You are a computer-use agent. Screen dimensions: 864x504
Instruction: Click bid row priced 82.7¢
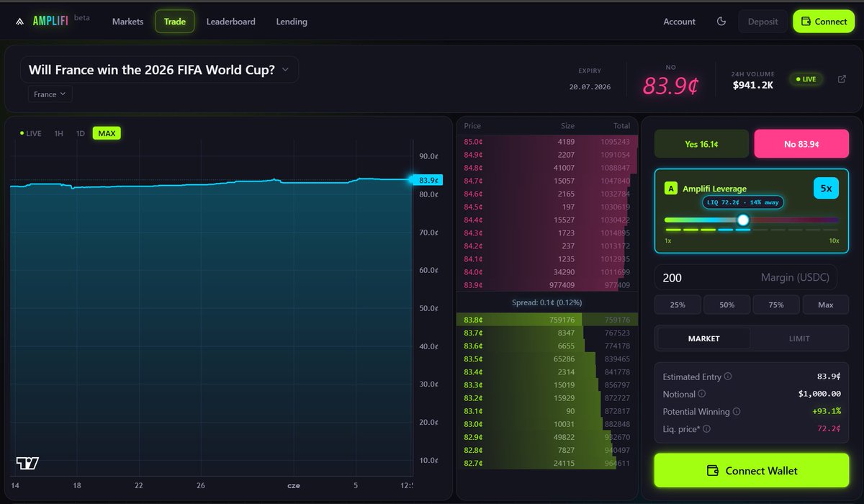[546, 462]
